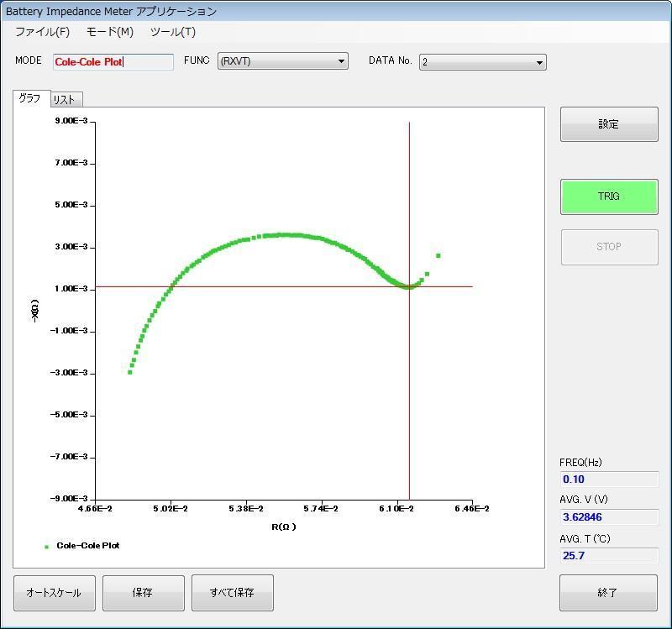Click the すべて保存 button
672x629 pixels.
tap(233, 593)
